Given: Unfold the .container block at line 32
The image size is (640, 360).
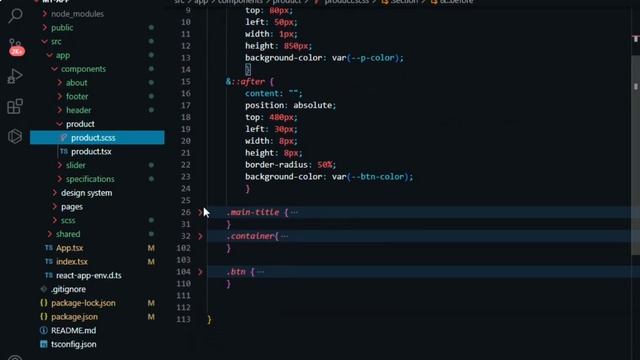Looking at the screenshot, I should click(200, 236).
